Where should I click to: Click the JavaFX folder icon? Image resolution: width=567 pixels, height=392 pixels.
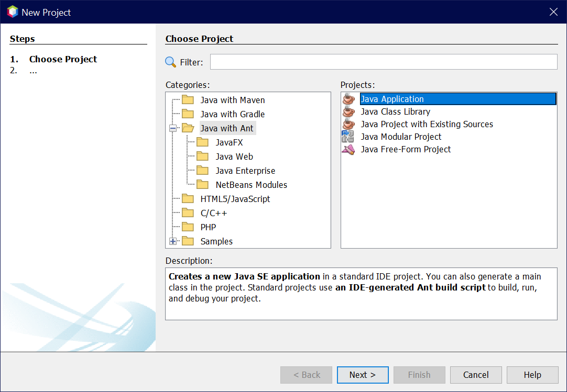(x=203, y=142)
